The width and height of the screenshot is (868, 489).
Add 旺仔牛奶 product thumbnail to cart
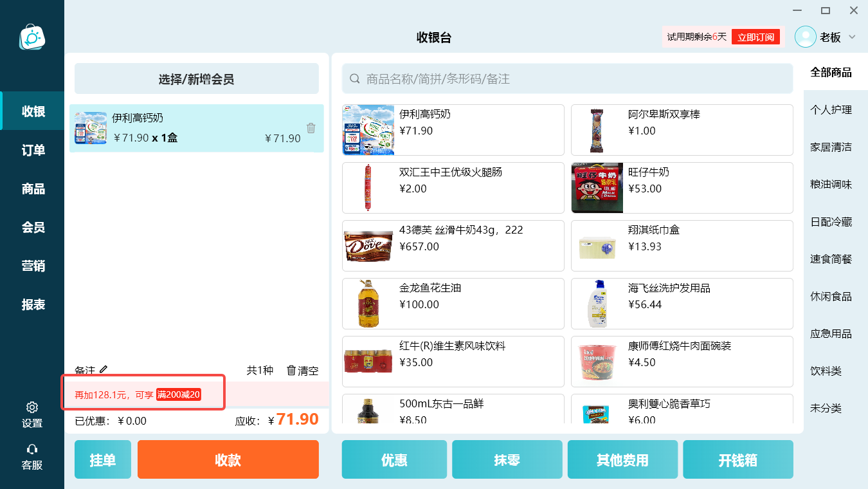[597, 188]
